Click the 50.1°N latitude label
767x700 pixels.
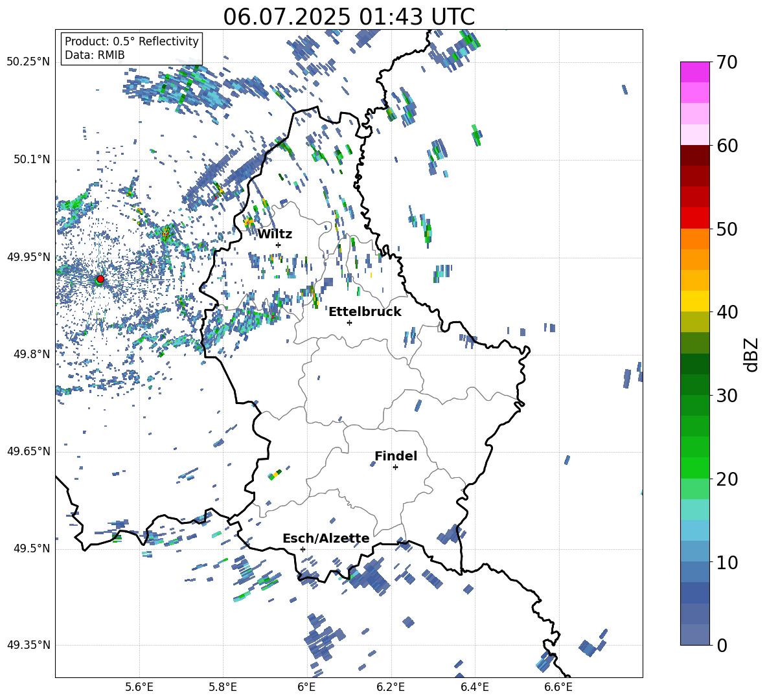click(x=32, y=159)
